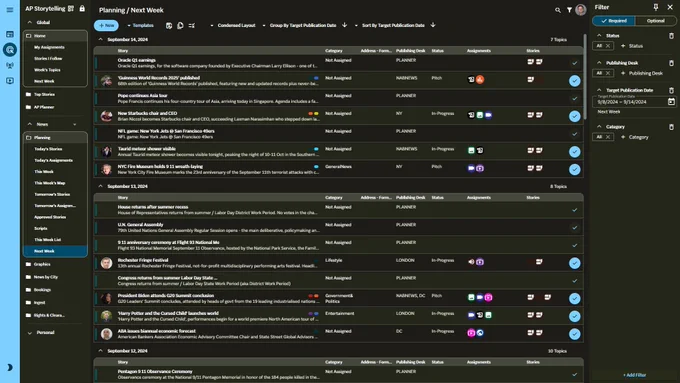Delete the Status filter with trash icon
Viewport: 680px width, 383px height.
pyautogui.click(x=671, y=36)
